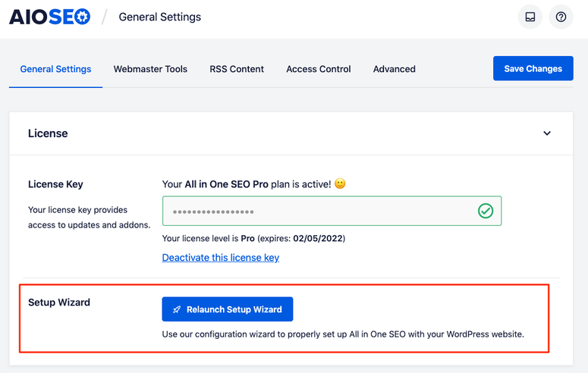Click the License Key label
Image resolution: width=588 pixels, height=373 pixels.
click(x=55, y=184)
